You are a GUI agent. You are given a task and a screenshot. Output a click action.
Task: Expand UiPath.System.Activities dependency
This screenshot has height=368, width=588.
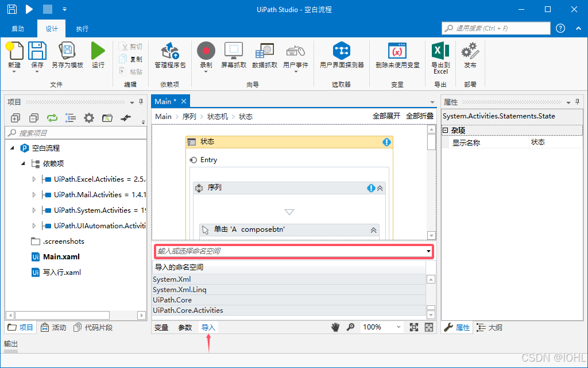(x=34, y=210)
